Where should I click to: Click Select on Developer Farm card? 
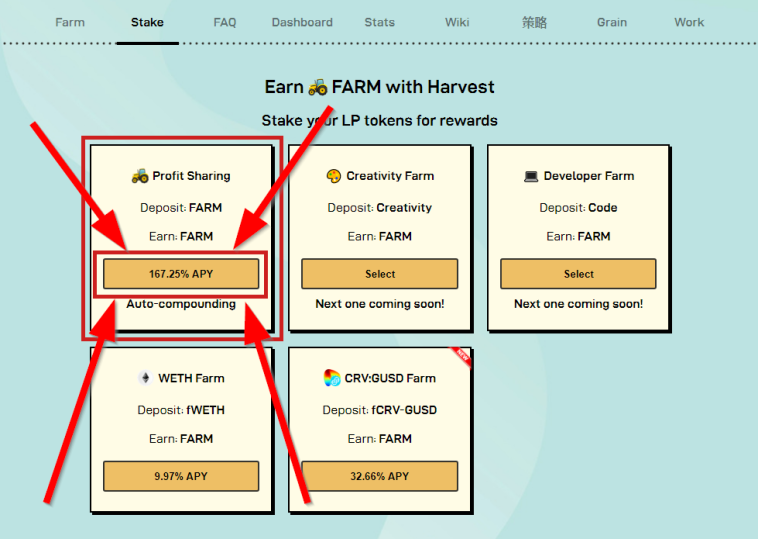tap(578, 274)
